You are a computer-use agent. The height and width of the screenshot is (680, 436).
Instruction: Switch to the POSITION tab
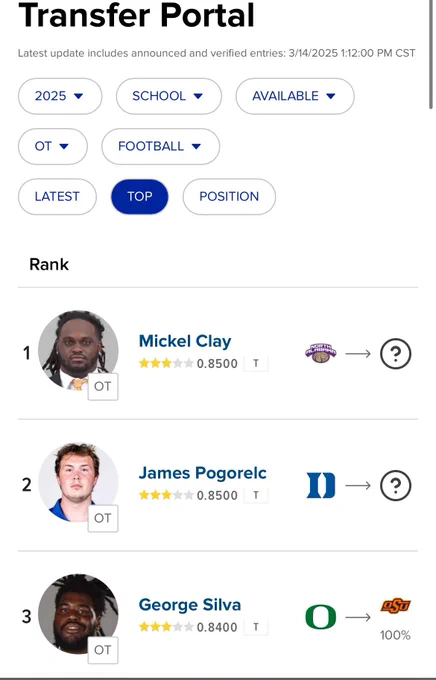click(x=229, y=196)
